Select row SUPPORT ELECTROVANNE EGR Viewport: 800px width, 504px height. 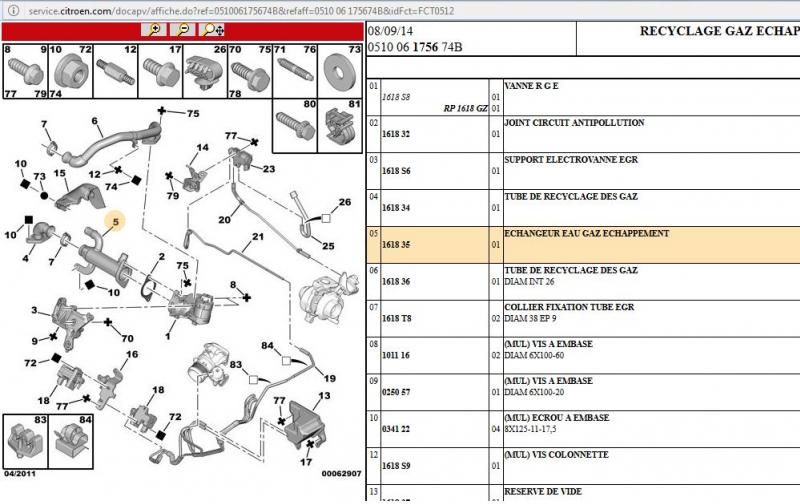point(583,171)
